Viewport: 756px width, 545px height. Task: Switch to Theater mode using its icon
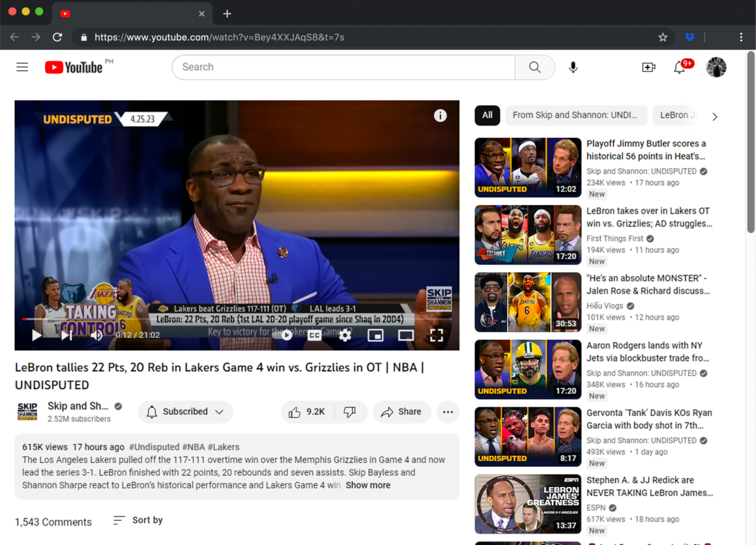[x=405, y=335]
